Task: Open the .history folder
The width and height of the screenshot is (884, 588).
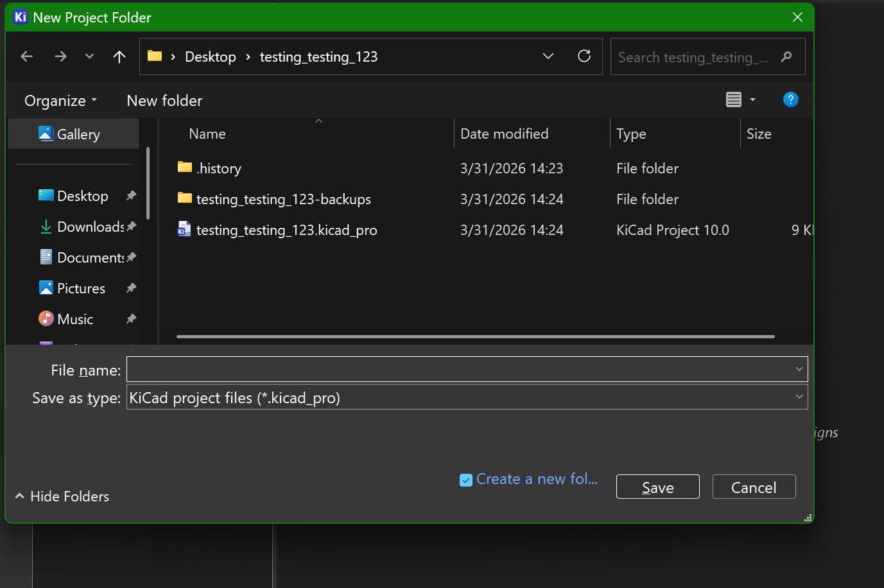Action: 219,168
